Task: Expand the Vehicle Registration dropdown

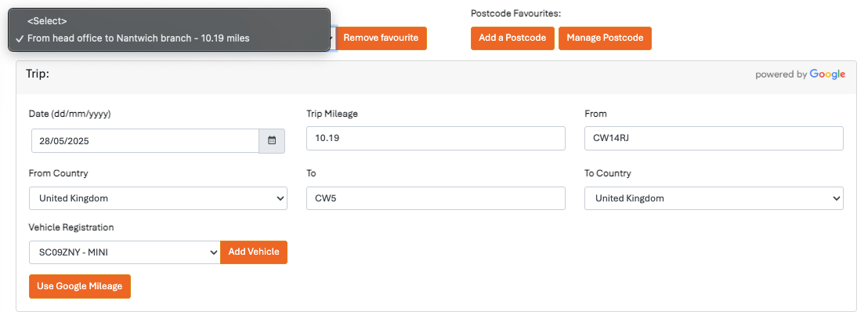Action: pyautogui.click(x=124, y=252)
